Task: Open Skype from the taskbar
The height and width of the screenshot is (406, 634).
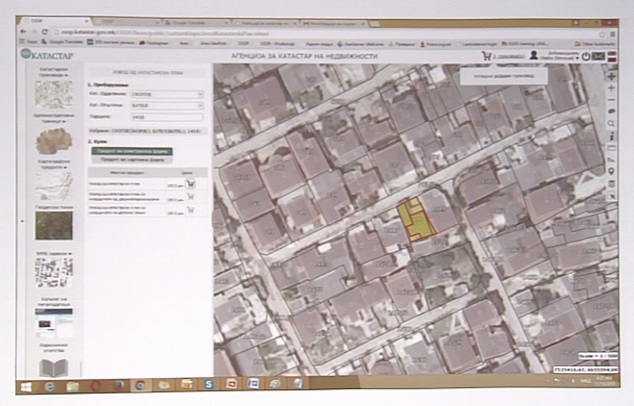Action: [208, 384]
